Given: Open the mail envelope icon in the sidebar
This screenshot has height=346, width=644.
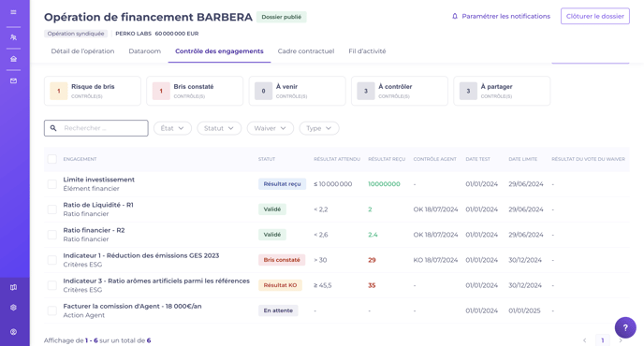Looking at the screenshot, I should [13, 80].
